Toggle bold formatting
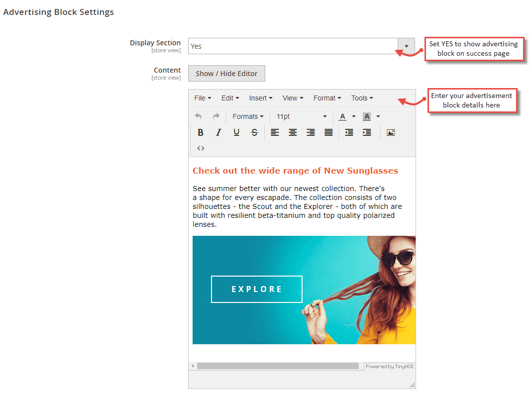Image resolution: width=532 pixels, height=393 pixels. tap(201, 133)
